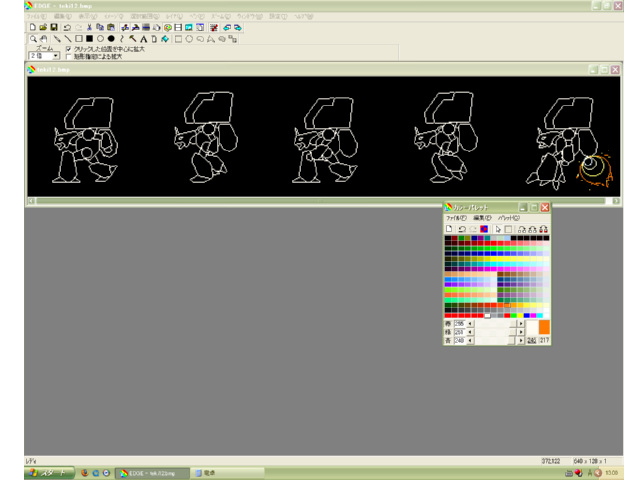Click scroll-left arrow of image window scrollbar

pos(31,201)
